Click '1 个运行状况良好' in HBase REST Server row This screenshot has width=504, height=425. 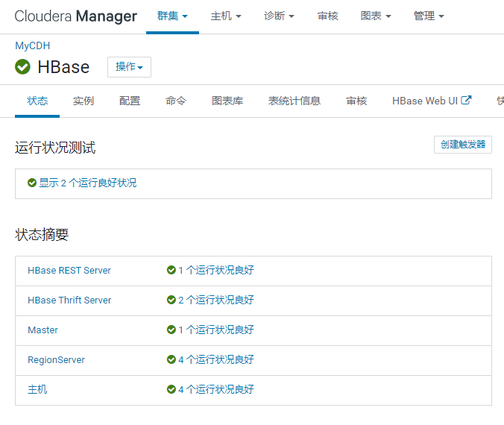click(216, 270)
